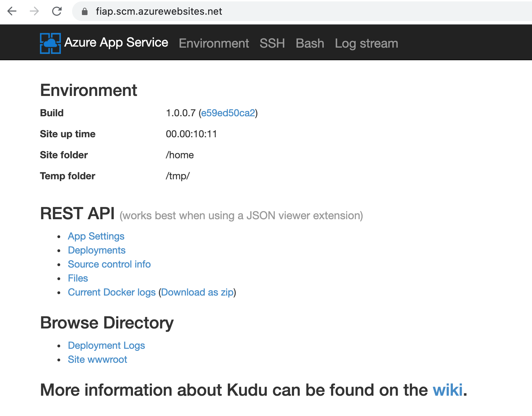The image size is (532, 416).
Task: Open the Deployments REST API link
Action: click(x=97, y=250)
